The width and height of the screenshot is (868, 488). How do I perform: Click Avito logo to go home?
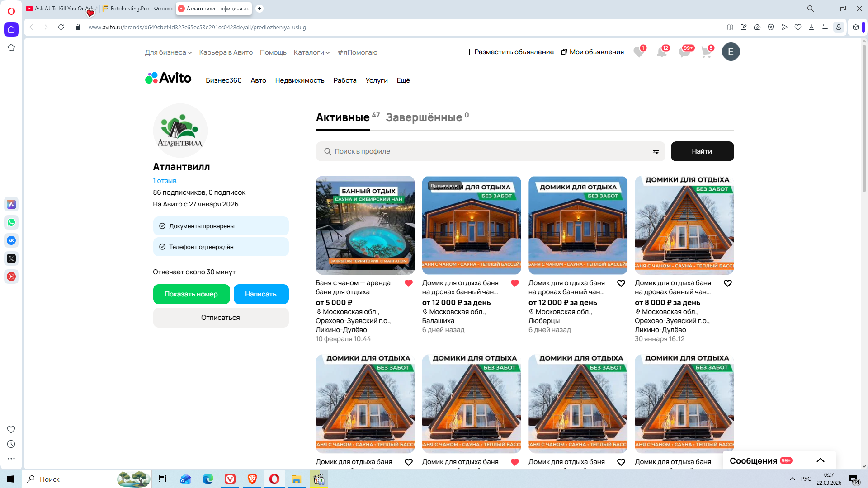tap(168, 78)
